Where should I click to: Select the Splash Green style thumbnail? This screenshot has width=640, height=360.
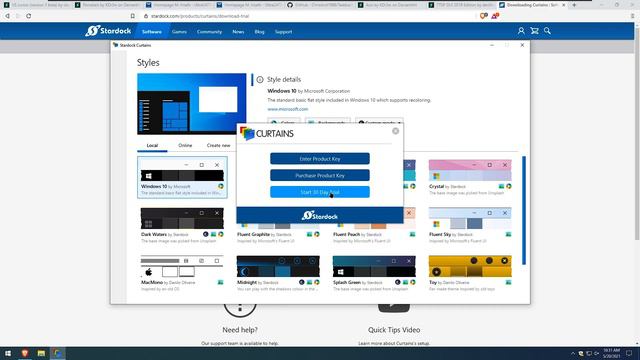coord(374,267)
